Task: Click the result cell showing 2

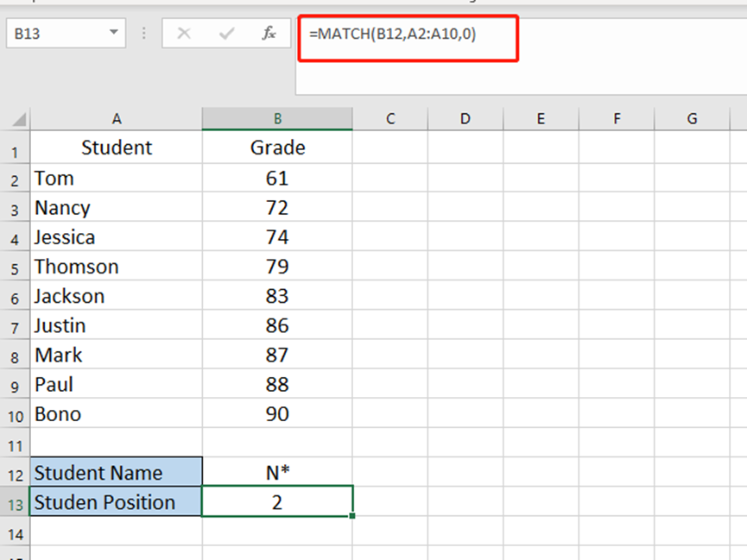Action: click(277, 501)
